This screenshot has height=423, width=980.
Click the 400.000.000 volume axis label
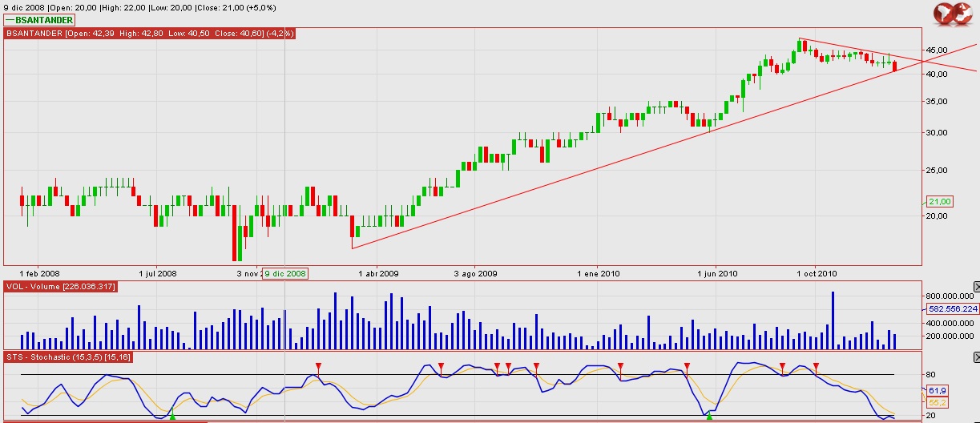949,322
